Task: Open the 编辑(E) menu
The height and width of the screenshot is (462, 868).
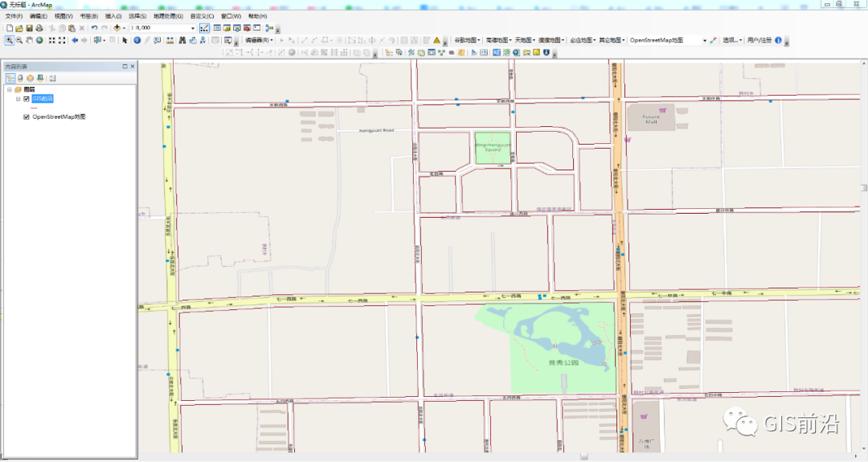Action: [39, 16]
